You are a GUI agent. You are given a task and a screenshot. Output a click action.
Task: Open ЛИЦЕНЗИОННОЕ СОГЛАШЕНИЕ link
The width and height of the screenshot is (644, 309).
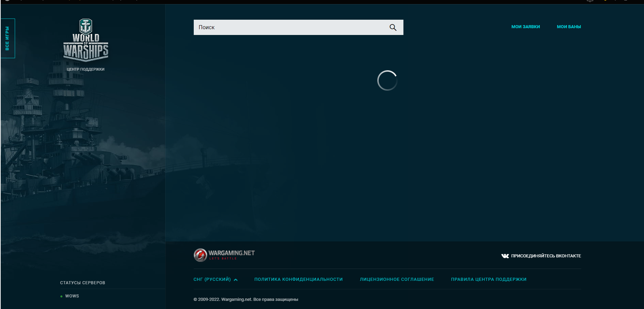coord(397,279)
